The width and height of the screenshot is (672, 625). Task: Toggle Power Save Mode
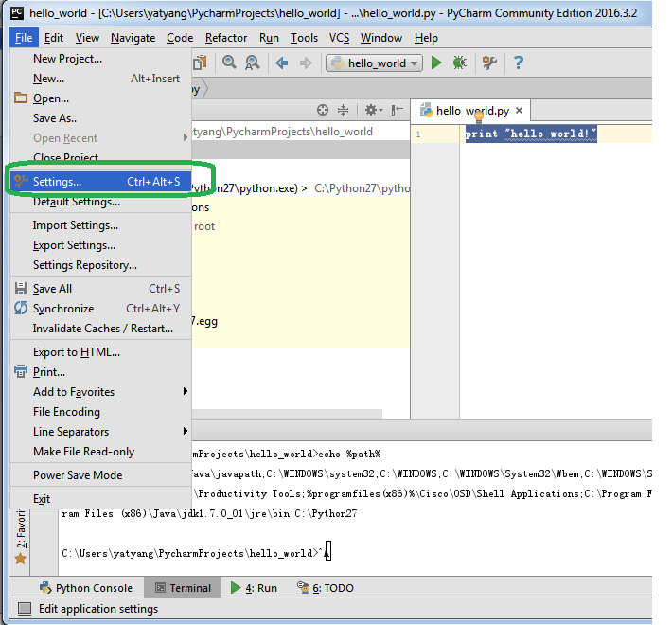(x=100, y=475)
